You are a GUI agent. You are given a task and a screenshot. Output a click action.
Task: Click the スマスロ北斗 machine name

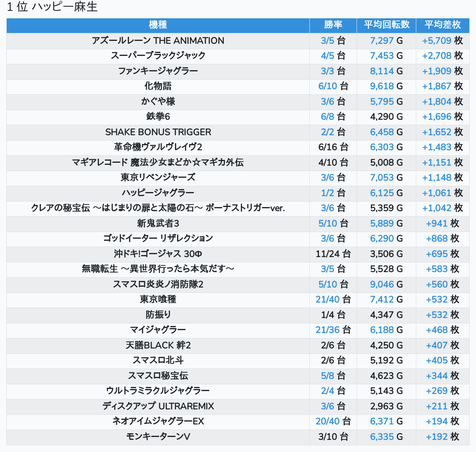point(158,360)
